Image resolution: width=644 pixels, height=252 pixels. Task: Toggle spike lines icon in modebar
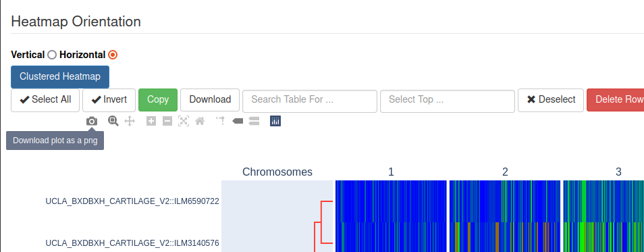pyautogui.click(x=221, y=121)
